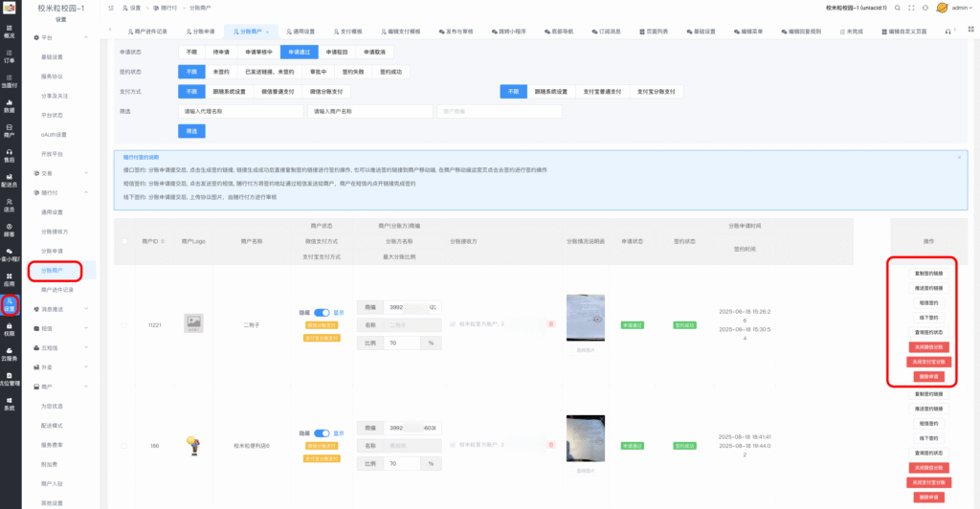Expand the 云短信 sidebar group
980x509 pixels.
[x=60, y=348]
